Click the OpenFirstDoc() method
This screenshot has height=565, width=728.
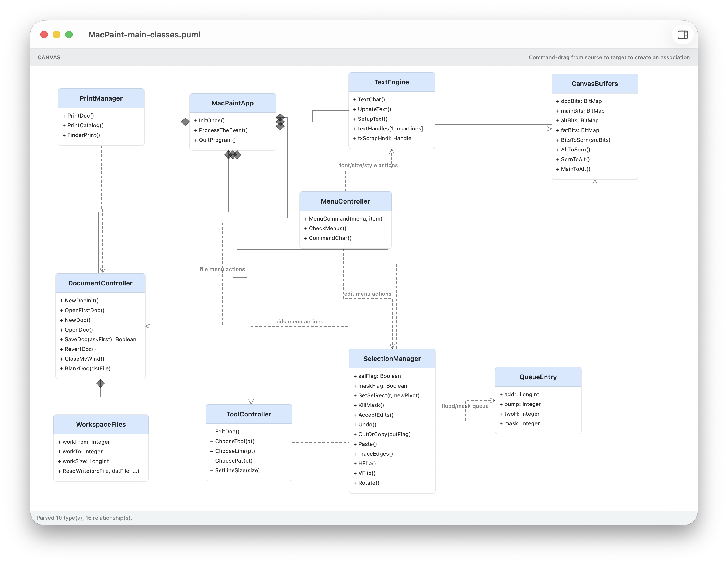82,311
